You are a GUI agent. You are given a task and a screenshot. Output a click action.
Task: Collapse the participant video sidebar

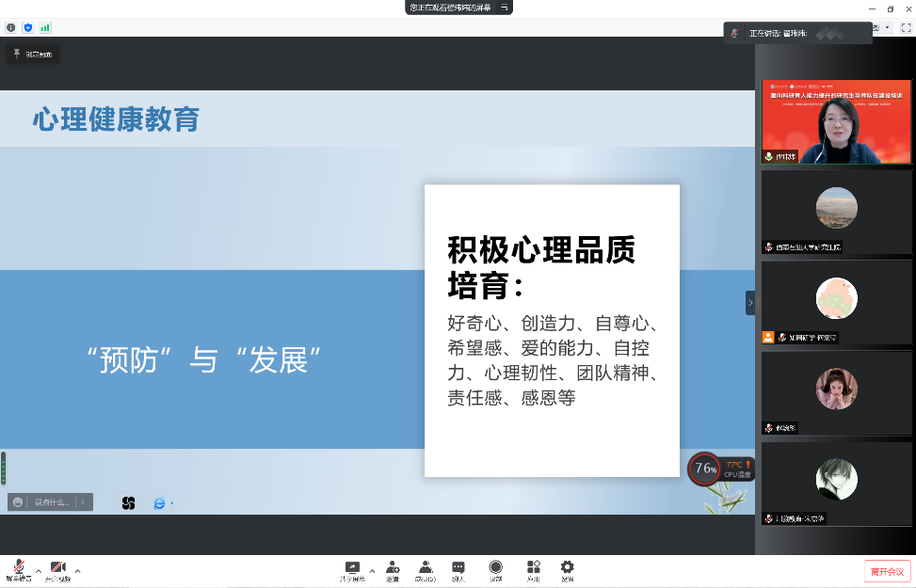click(x=750, y=302)
